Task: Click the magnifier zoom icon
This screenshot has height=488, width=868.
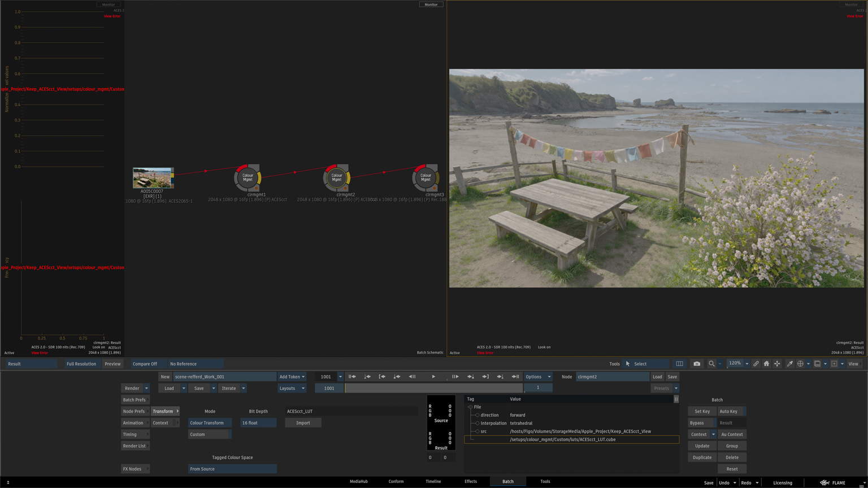Action: [711, 364]
